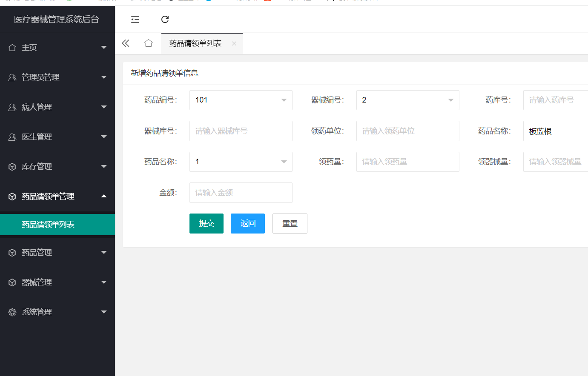Expand the 病人管理 menu arrow
Screen dimensions: 588x376
click(x=104, y=107)
